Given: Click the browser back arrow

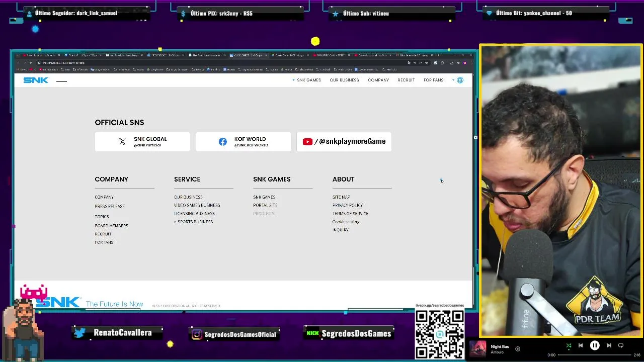Looking at the screenshot, I should tap(18, 63).
